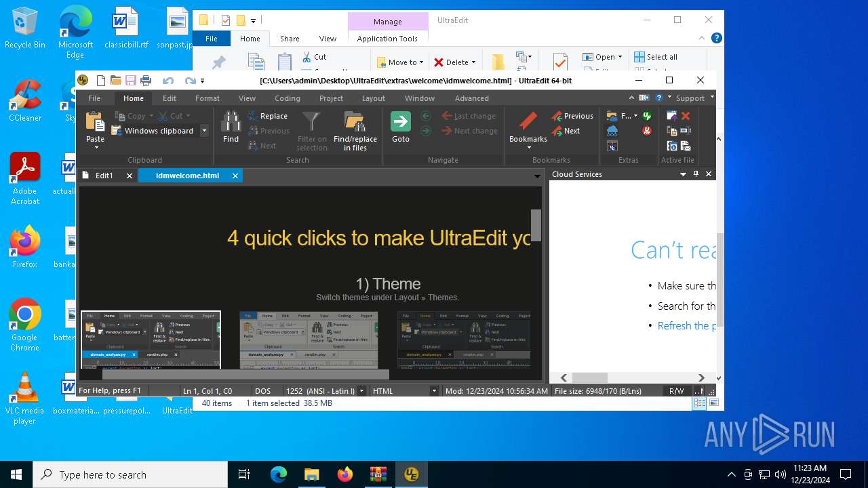Click the red X delete active file icon
Image resolution: width=868 pixels, height=488 pixels.
[686, 116]
